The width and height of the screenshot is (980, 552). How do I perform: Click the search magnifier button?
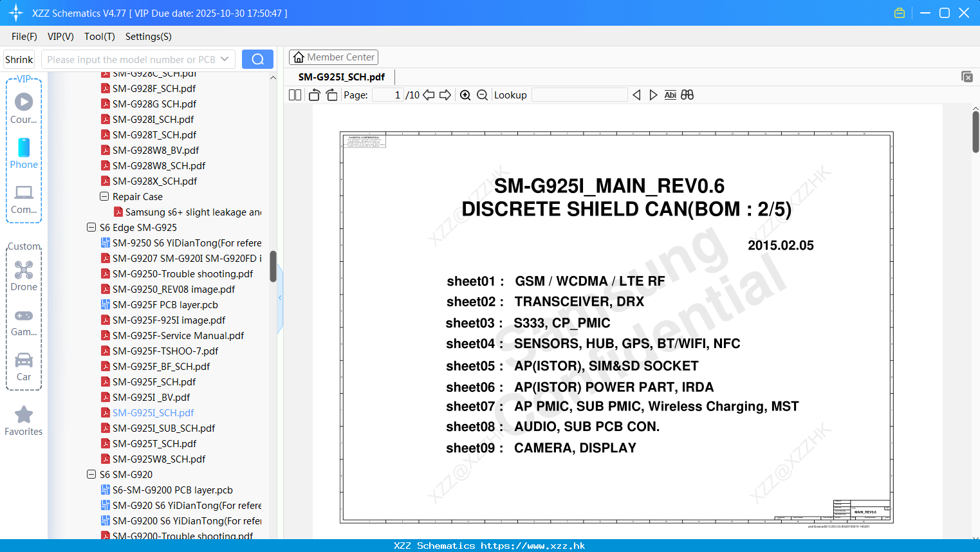click(257, 59)
